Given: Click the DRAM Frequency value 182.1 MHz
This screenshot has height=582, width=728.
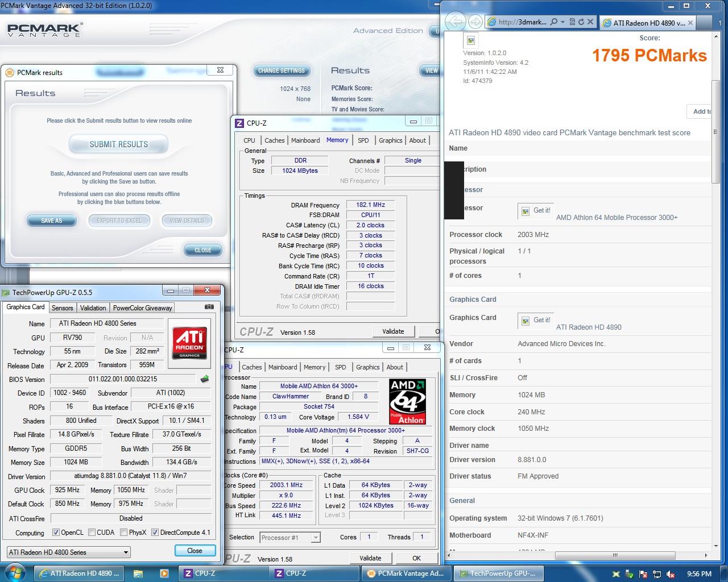Looking at the screenshot, I should pos(370,205).
